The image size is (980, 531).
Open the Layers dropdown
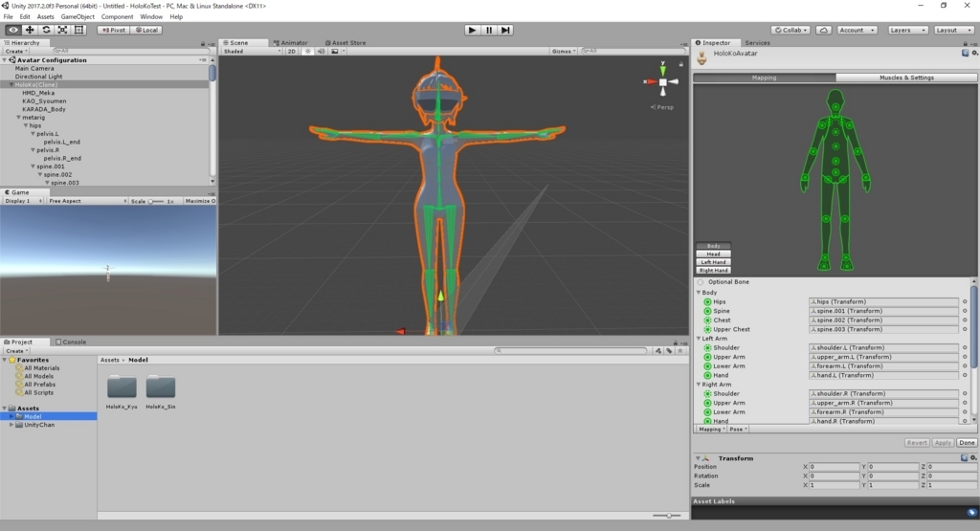[907, 30]
